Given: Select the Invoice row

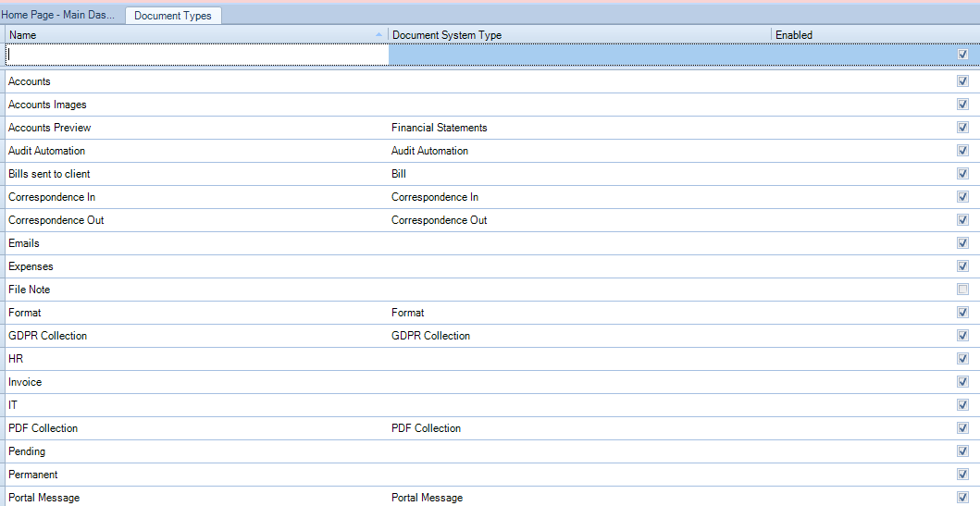Looking at the screenshot, I should point(492,382).
